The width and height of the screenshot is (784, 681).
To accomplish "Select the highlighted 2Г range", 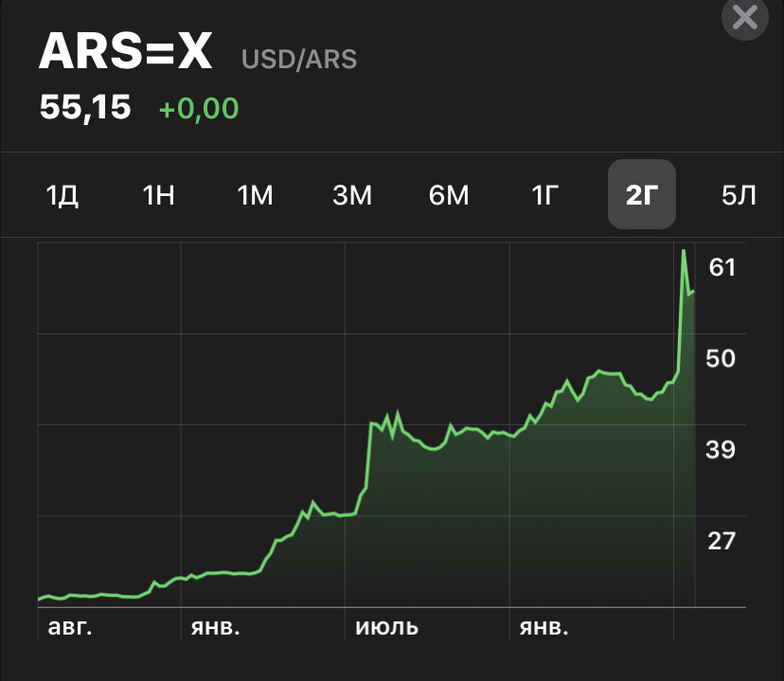I will coord(642,194).
